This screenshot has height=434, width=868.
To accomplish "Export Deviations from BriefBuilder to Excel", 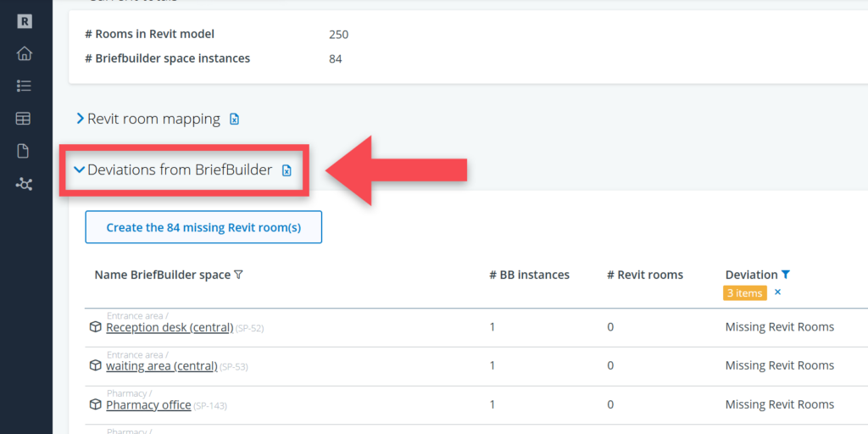I will (x=287, y=170).
